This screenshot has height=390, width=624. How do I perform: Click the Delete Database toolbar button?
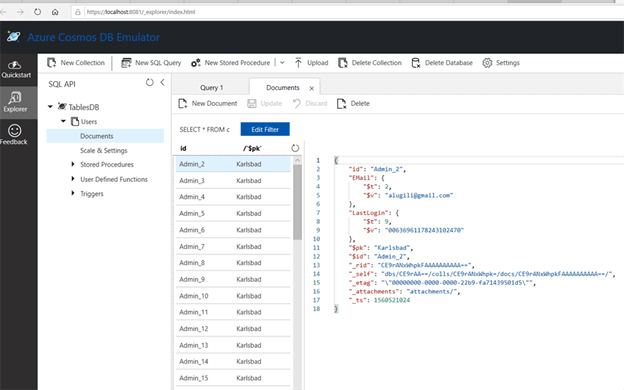click(x=442, y=63)
